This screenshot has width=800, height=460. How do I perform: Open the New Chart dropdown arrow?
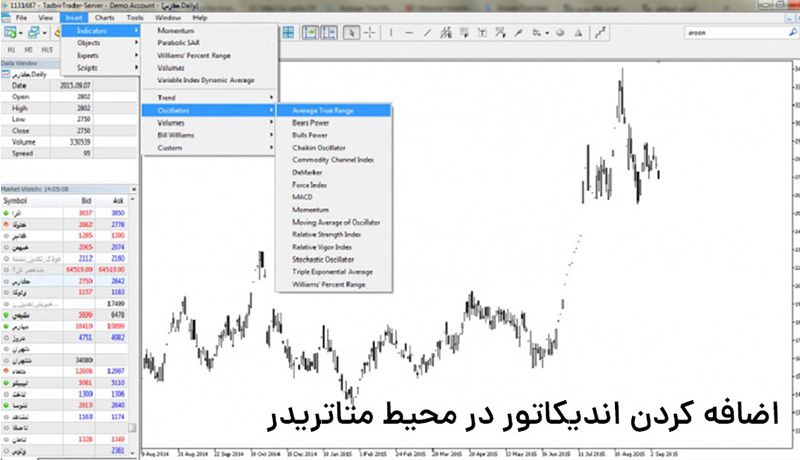tap(20, 33)
